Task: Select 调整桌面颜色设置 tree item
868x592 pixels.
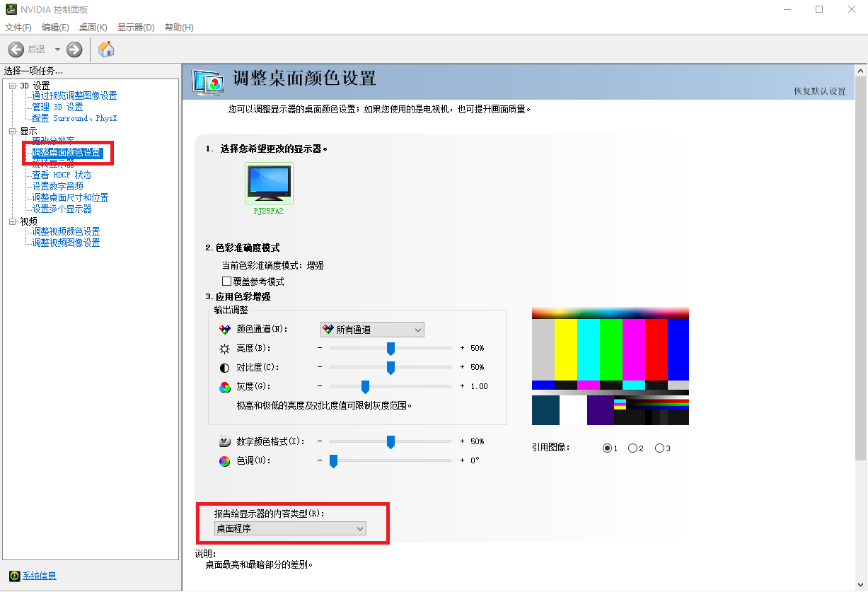Action: click(67, 153)
